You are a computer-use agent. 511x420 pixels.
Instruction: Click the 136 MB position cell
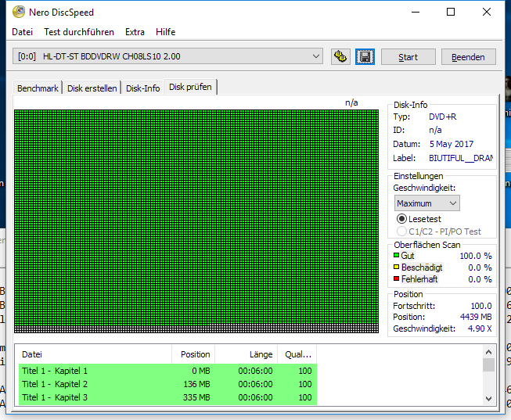coord(196,384)
